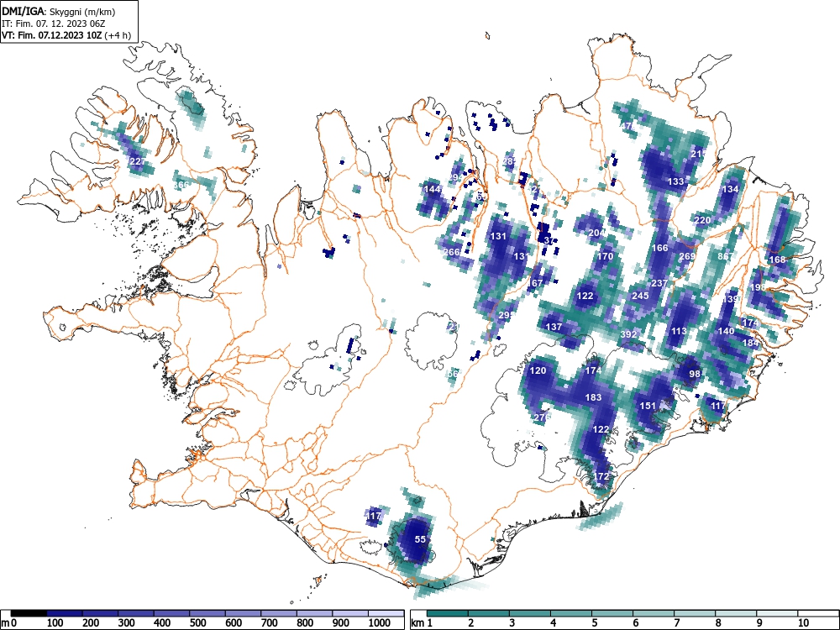840x630 pixels.
Task: Click the 'km 1' label on the legend
Action: click(x=422, y=623)
